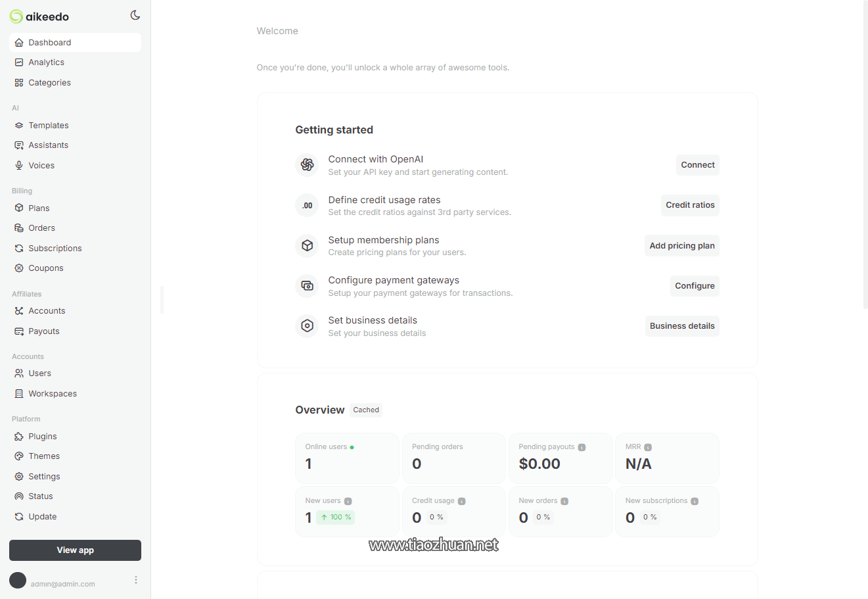Click the Credit ratios button
Viewport: 868px width, 599px height.
pyautogui.click(x=690, y=205)
